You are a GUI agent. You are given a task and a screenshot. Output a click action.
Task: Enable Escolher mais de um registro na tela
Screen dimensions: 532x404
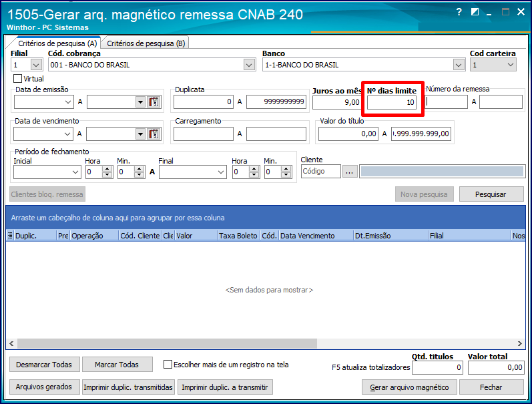(x=168, y=365)
